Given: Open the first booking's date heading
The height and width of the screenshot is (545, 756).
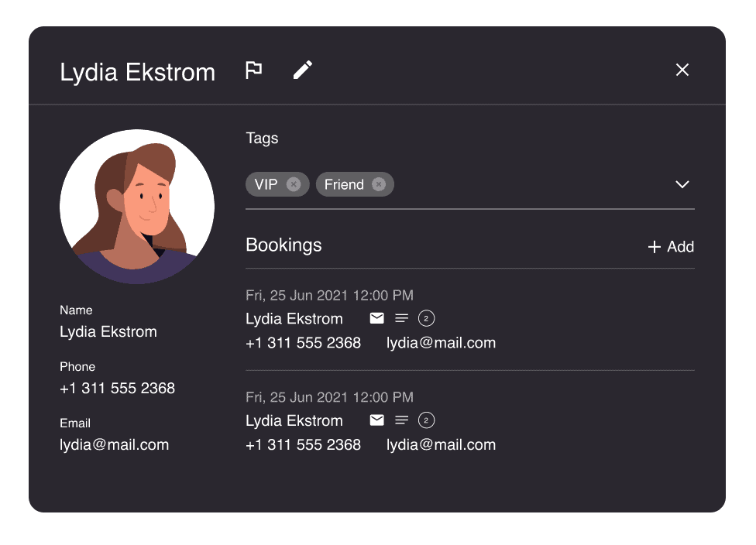Looking at the screenshot, I should click(x=329, y=296).
